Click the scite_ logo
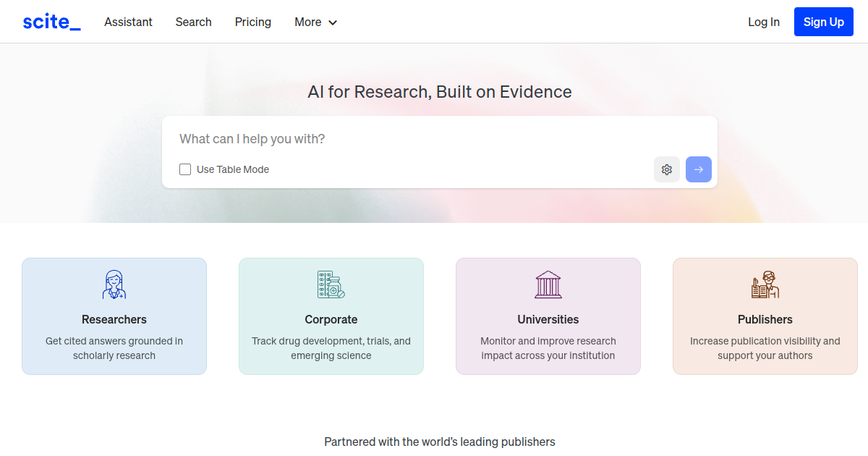 (51, 22)
